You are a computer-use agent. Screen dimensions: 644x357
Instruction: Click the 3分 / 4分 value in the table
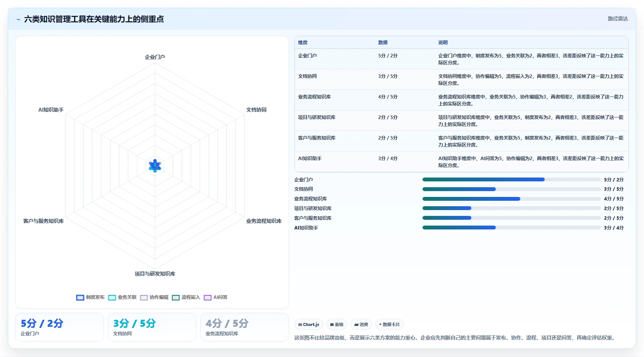(x=388, y=159)
